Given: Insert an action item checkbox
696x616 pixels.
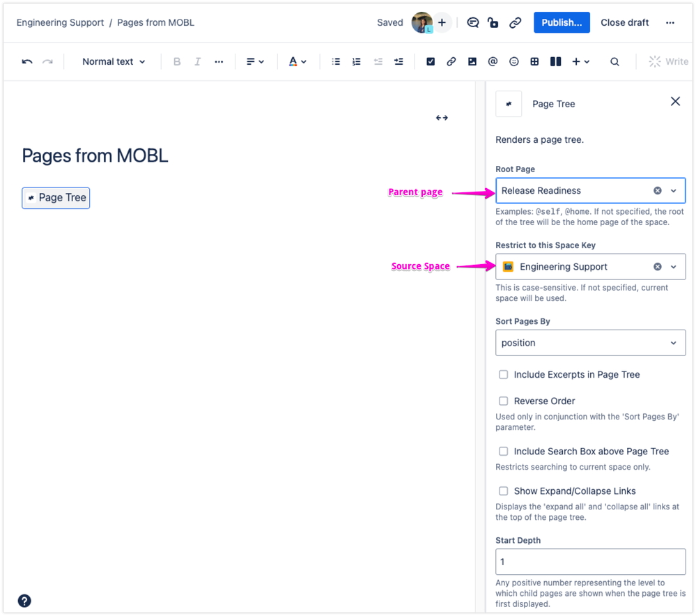Looking at the screenshot, I should point(431,61).
